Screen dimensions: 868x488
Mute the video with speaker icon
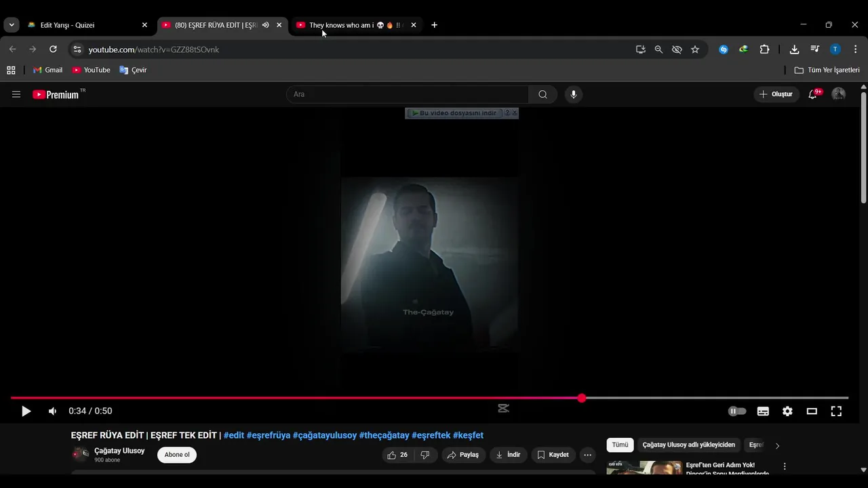52,411
